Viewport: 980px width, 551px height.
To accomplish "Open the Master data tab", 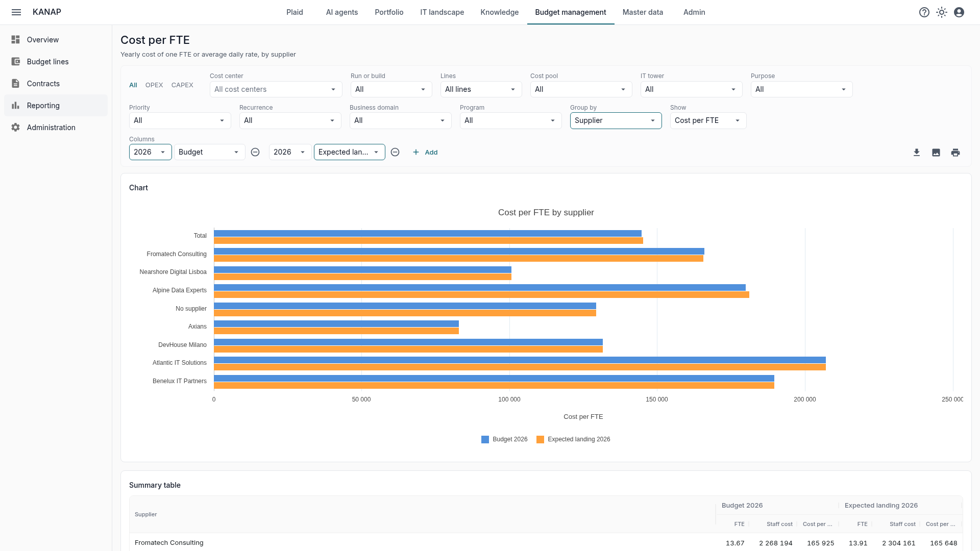I will [x=643, y=12].
